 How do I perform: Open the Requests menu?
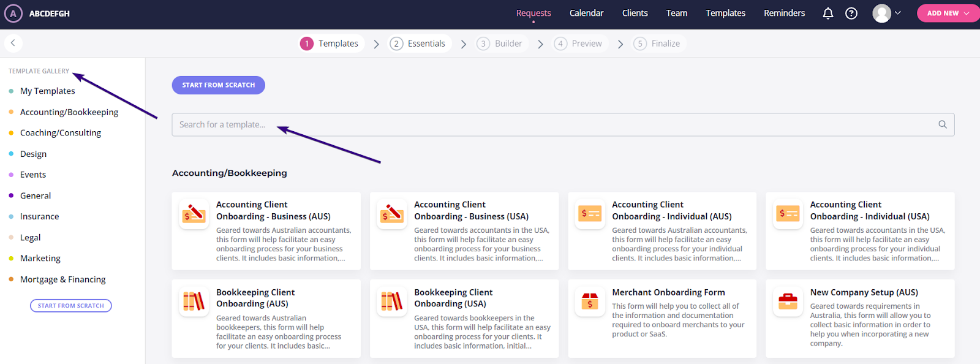pyautogui.click(x=533, y=13)
